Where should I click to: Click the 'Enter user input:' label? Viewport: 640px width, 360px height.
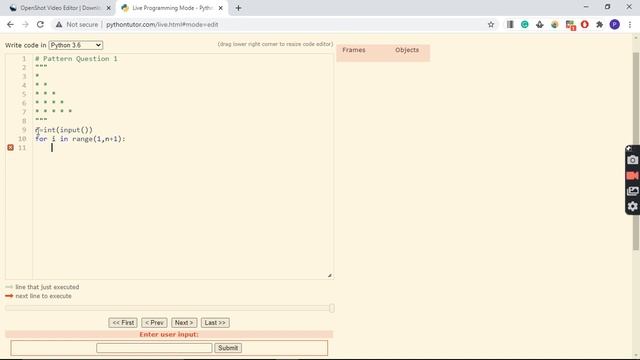coord(169,334)
